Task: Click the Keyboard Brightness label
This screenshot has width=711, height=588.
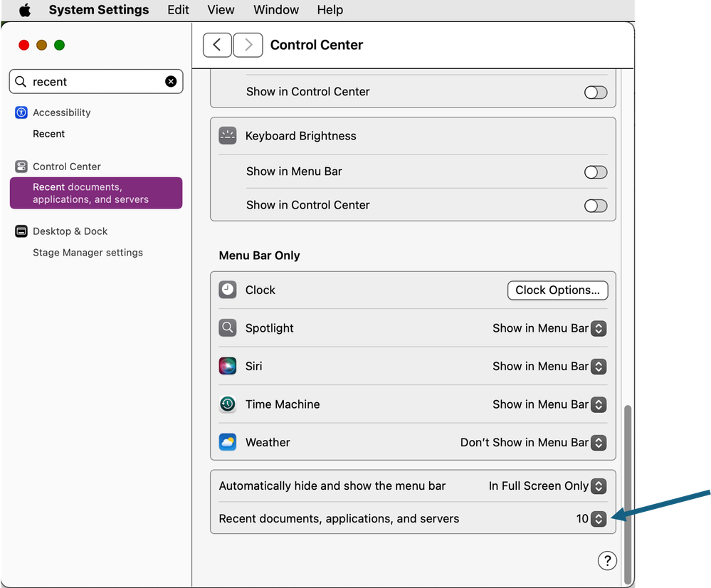Action: tap(301, 136)
